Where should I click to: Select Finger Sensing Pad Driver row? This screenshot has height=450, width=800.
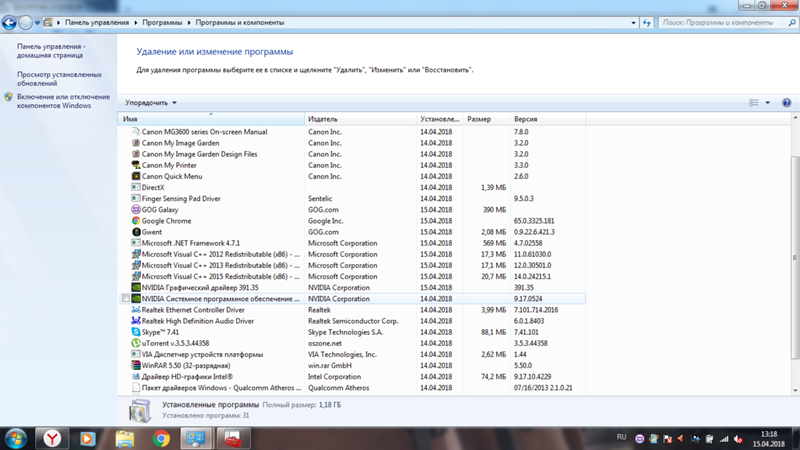352,198
